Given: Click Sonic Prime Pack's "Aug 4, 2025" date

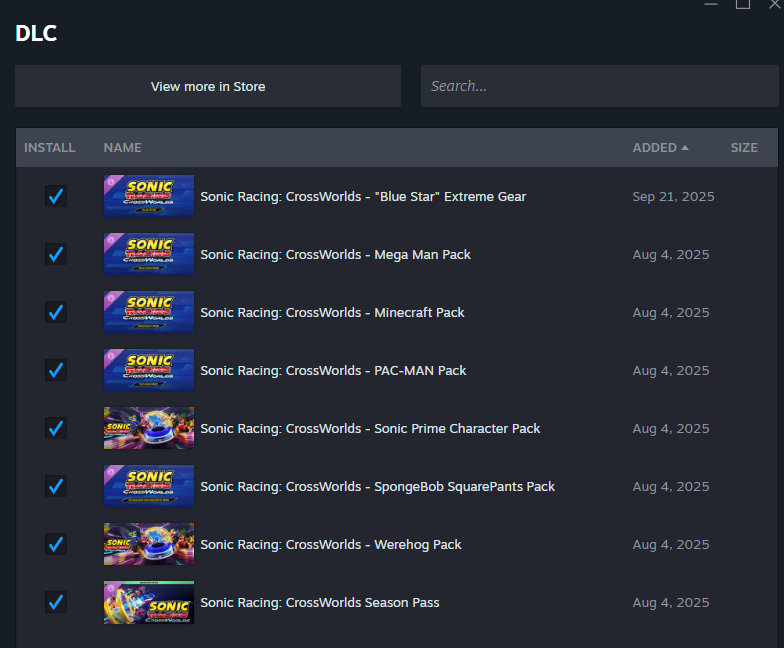Looking at the screenshot, I should 670,428.
